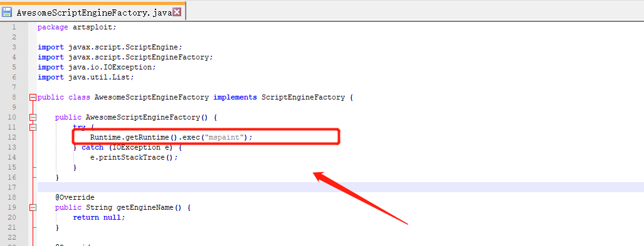
Task: Collapse the constructor fold marker at line 10
Action: click(x=33, y=118)
